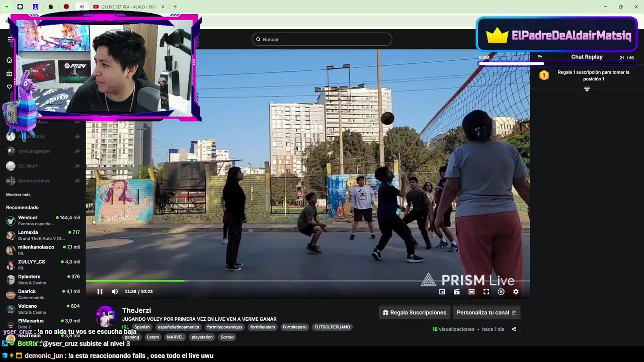Select the españollatinoamerica tag
Screen dimensions: 644x362
click(178, 327)
